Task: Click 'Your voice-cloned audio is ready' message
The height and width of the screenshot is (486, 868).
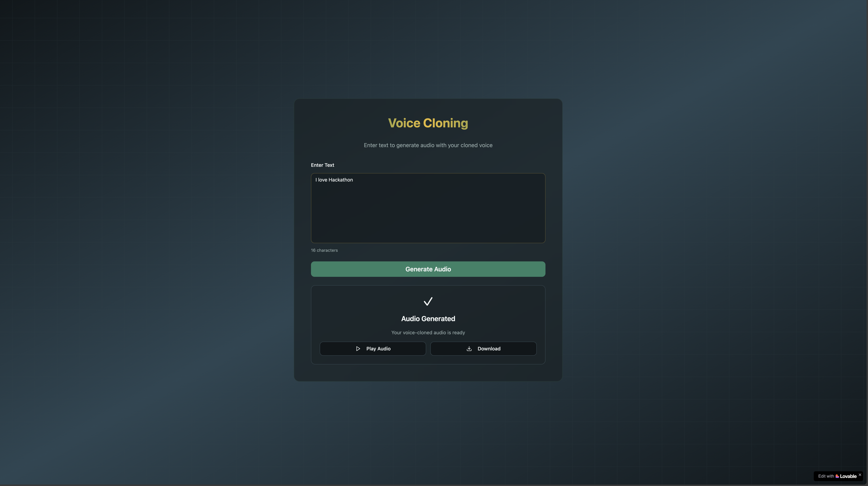Action: pos(428,333)
